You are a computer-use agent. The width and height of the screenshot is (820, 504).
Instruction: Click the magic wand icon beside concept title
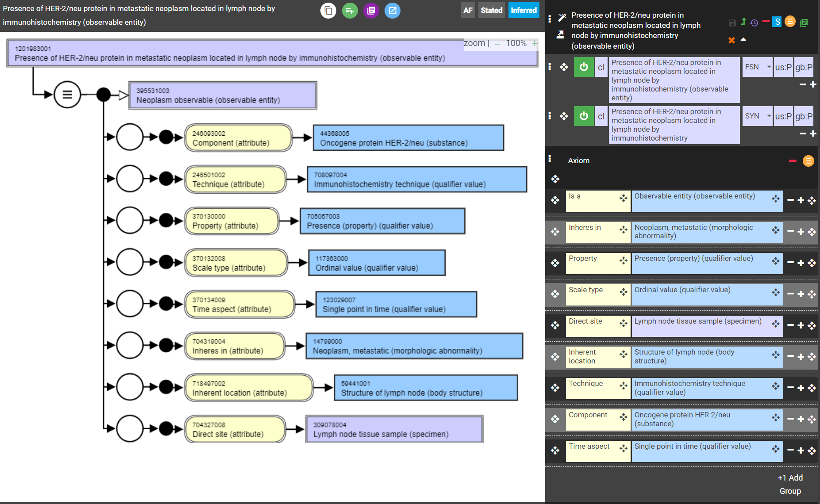pos(562,18)
